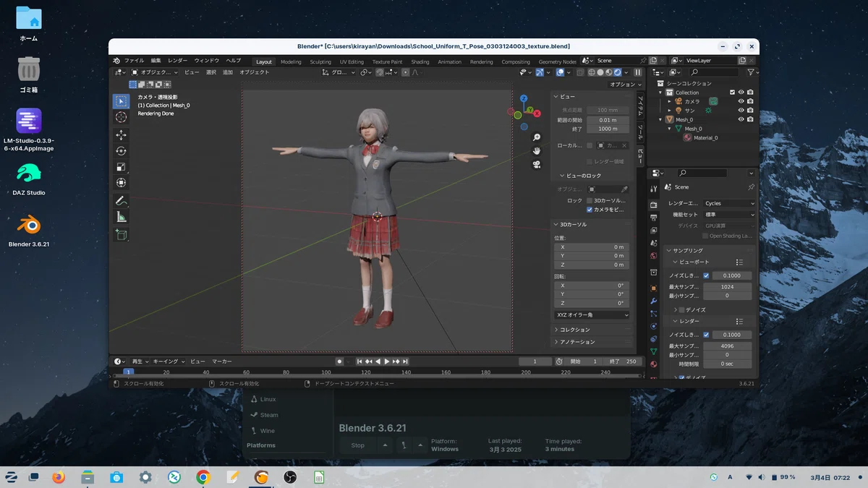Toggle visibility eye for カメラ object

pos(741,101)
